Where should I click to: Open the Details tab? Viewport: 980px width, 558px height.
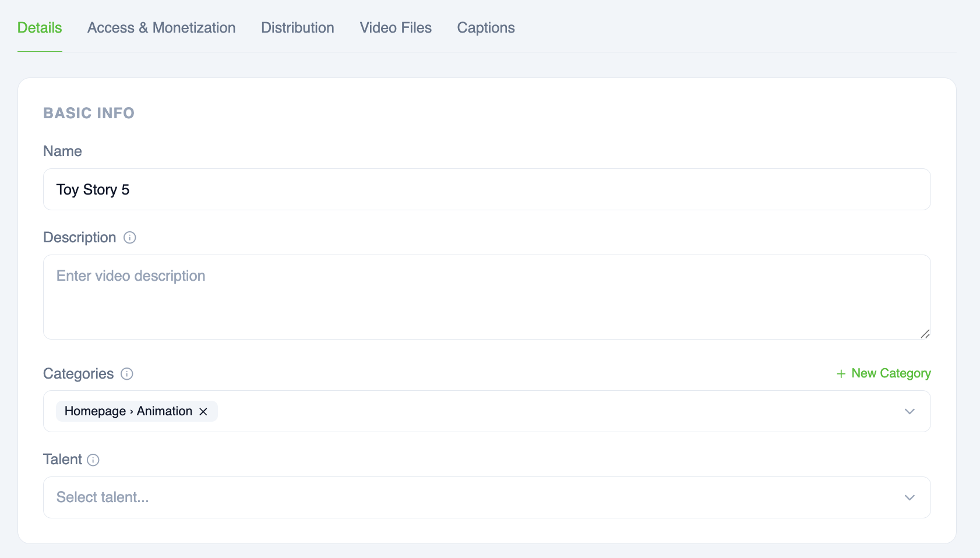[x=40, y=28]
